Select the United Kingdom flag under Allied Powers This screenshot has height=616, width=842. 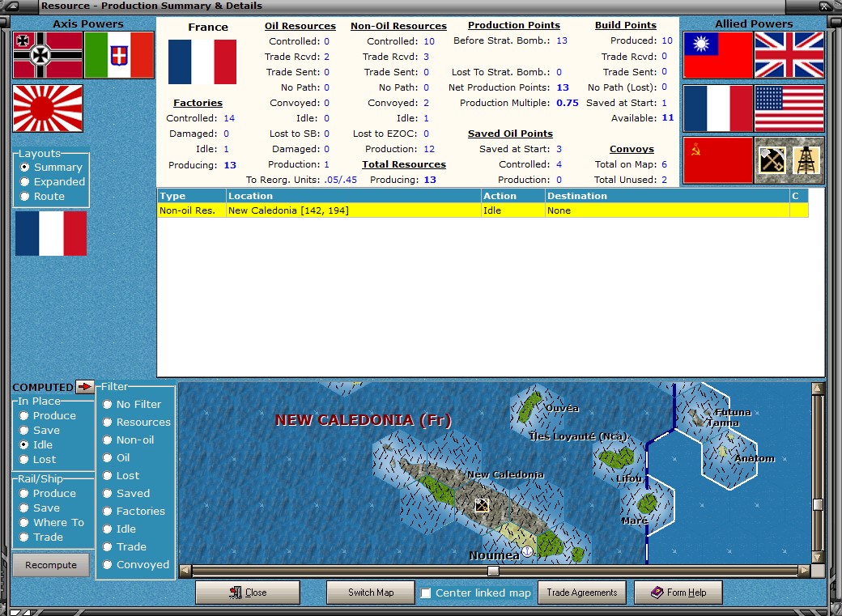click(789, 55)
